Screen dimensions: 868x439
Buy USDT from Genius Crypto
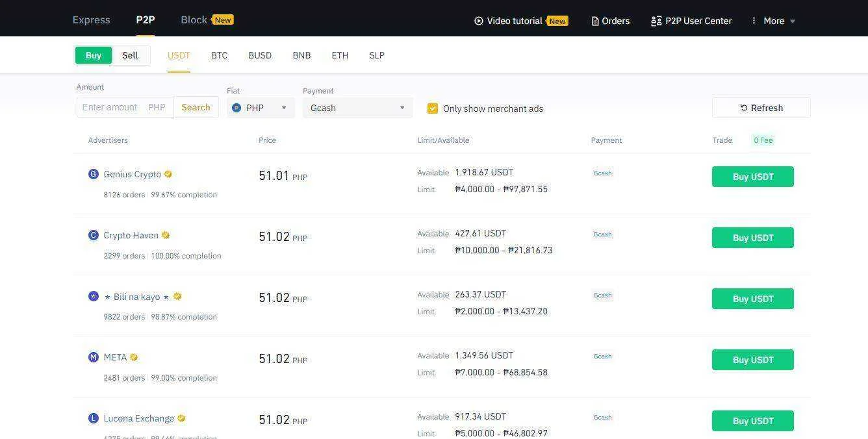753,177
